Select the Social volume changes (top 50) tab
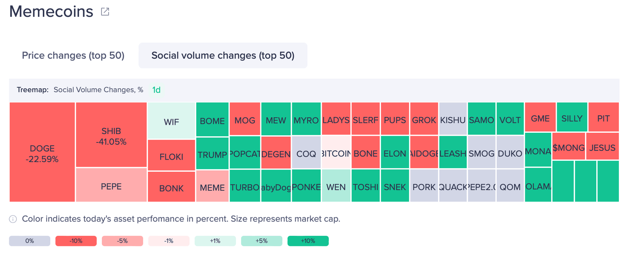This screenshot has height=261, width=644. [x=223, y=55]
